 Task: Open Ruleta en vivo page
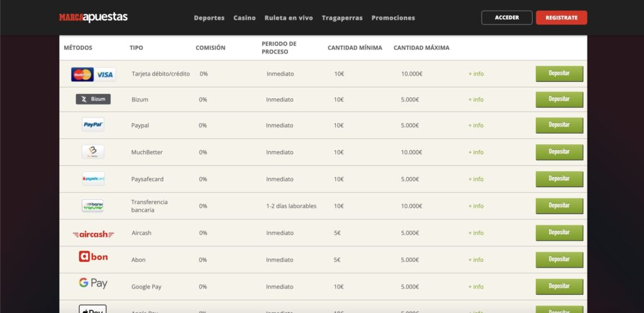tap(288, 18)
